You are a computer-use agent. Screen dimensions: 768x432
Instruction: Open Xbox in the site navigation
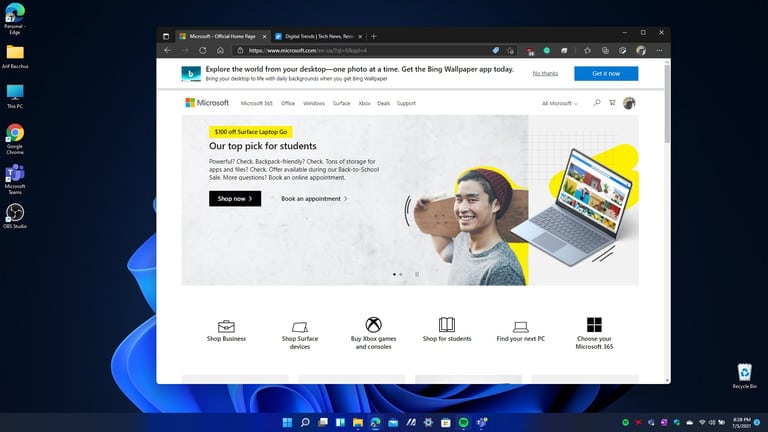[x=364, y=103]
